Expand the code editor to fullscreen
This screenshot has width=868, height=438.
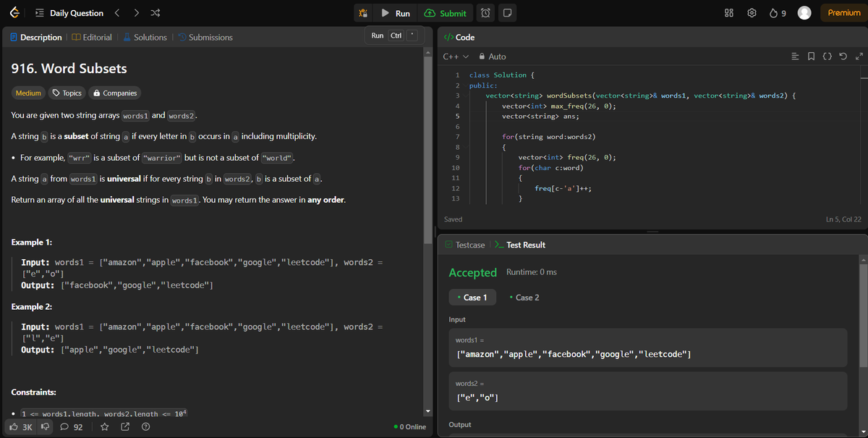click(859, 56)
